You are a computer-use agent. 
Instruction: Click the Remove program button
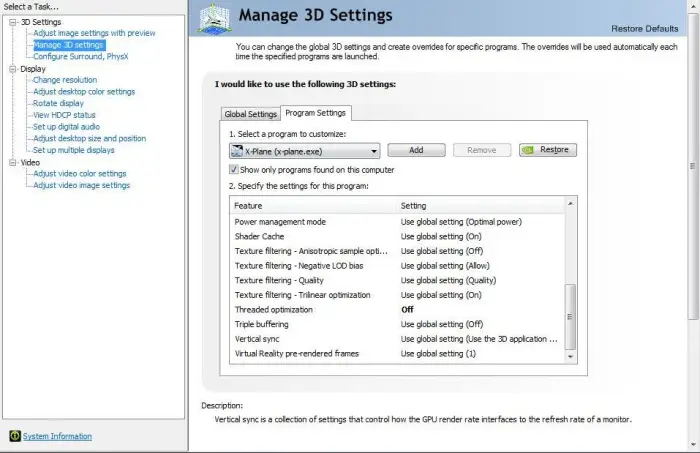click(482, 150)
